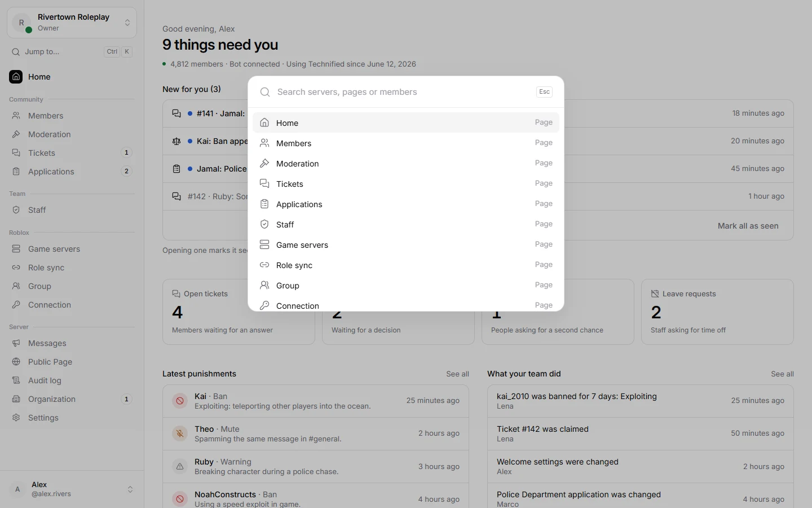This screenshot has width=812, height=508.
Task: Click Mark all as seen
Action: [x=748, y=226]
